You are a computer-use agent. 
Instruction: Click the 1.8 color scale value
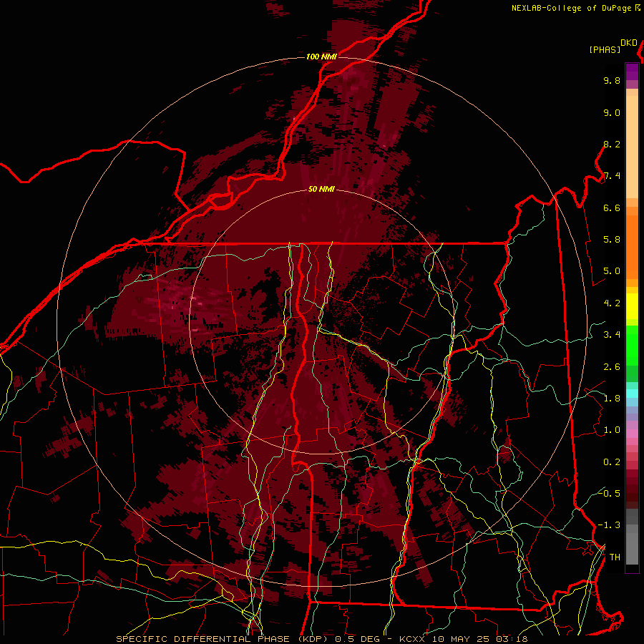pos(612,399)
